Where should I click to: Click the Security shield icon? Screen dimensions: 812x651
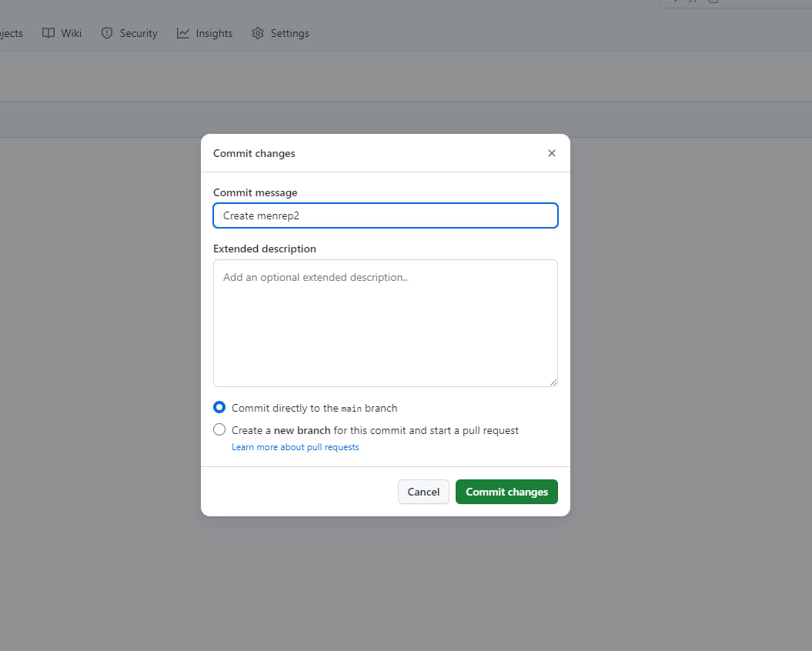[107, 33]
